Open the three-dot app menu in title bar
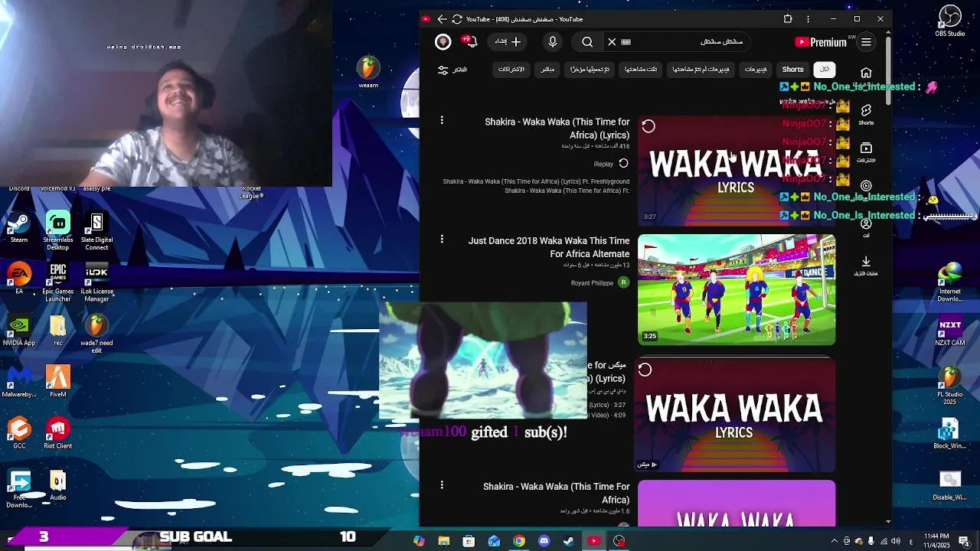 point(808,19)
